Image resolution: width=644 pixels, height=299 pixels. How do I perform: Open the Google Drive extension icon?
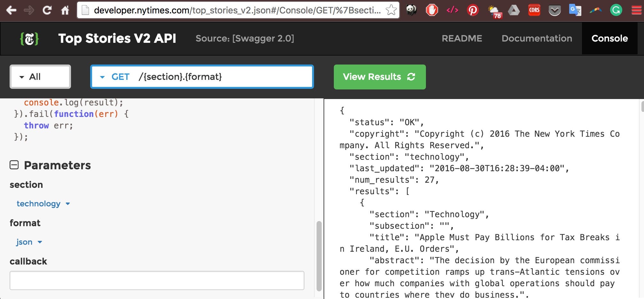click(513, 10)
